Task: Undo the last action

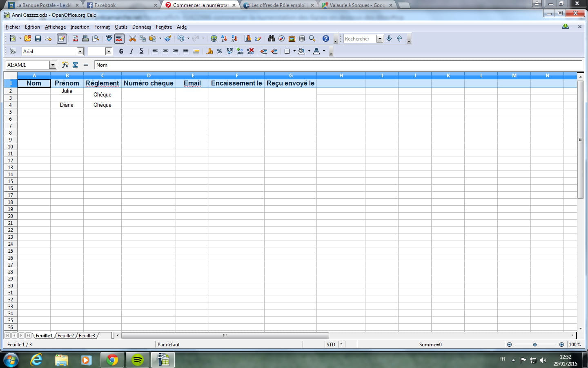Action: (x=180, y=38)
